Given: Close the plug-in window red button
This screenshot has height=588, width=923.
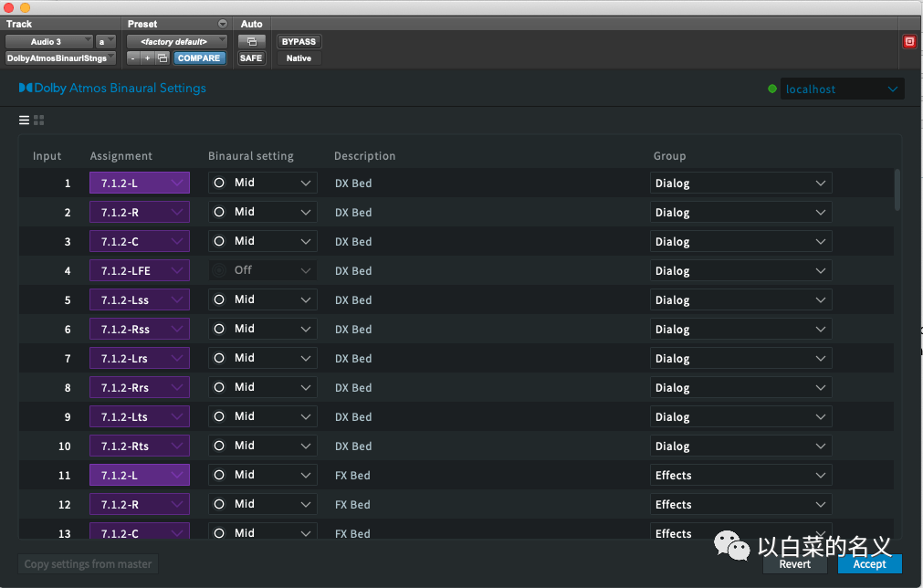Looking at the screenshot, I should click(8, 7).
